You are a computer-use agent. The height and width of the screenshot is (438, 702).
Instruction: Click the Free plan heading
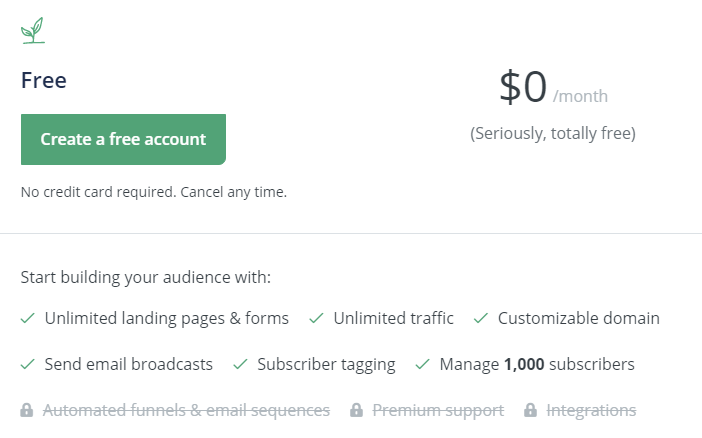click(x=44, y=81)
